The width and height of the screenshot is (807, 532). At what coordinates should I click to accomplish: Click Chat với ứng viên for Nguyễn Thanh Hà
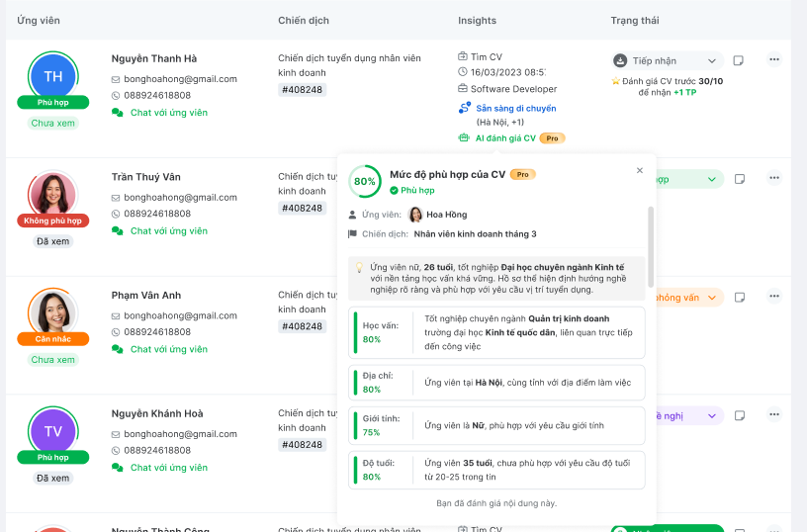(x=169, y=113)
